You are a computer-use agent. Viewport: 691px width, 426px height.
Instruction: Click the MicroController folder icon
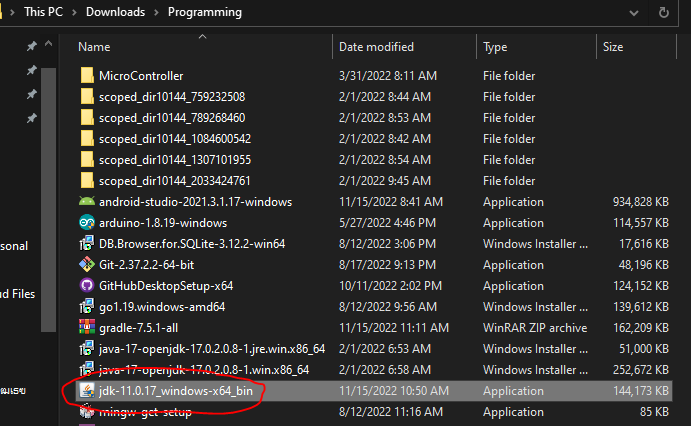(87, 75)
